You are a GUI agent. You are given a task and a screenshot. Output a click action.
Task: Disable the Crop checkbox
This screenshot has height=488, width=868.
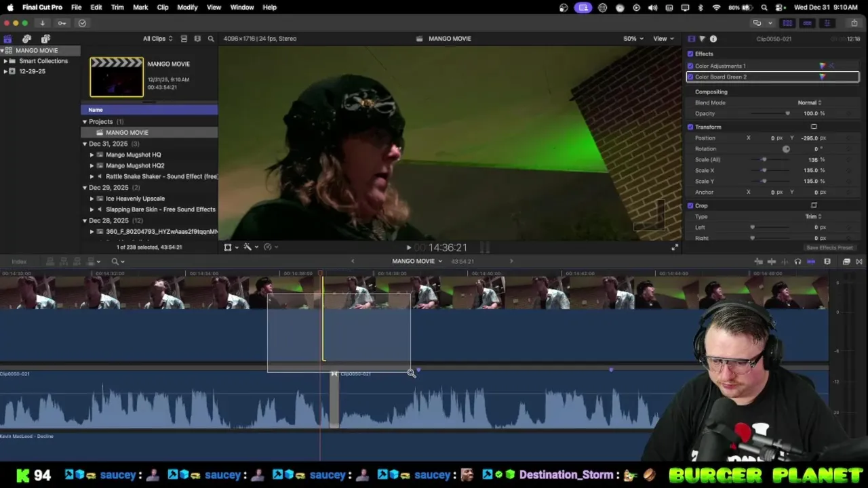coord(690,205)
